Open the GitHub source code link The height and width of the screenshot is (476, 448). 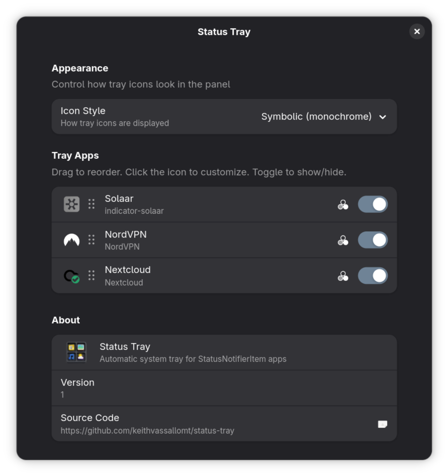click(147, 431)
